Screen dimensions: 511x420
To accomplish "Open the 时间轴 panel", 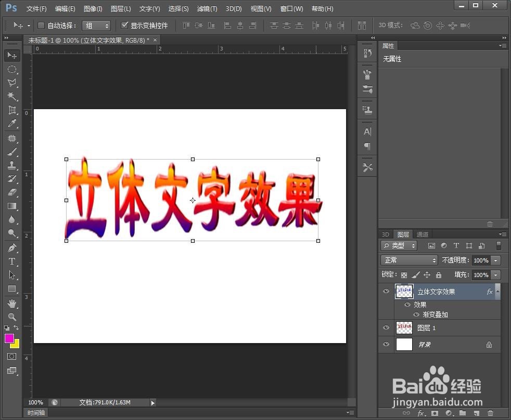I will coord(35,412).
